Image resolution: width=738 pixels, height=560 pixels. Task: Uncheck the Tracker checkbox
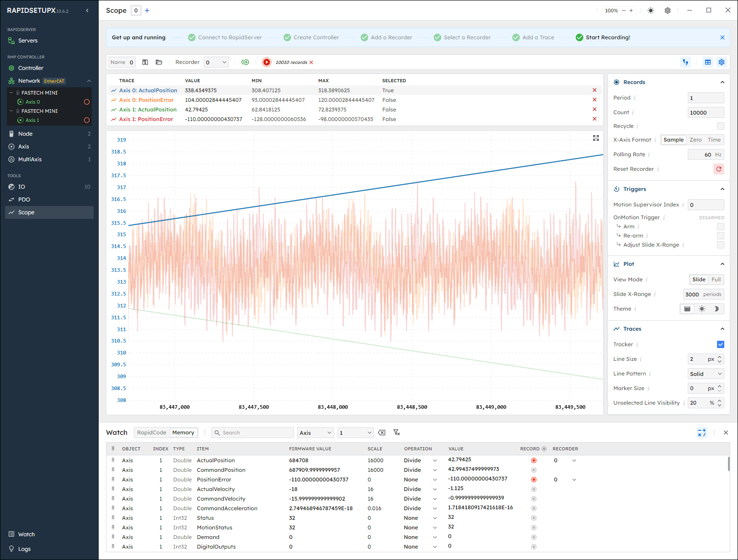coord(721,344)
